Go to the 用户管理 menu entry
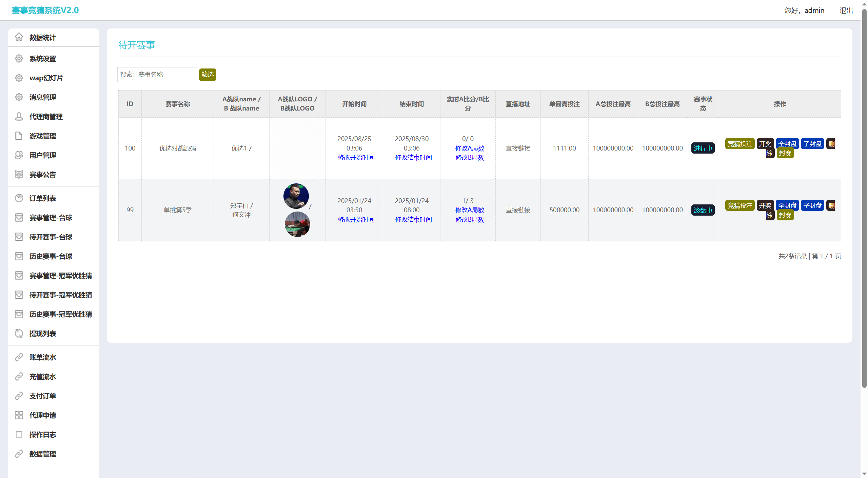868x478 pixels. [x=43, y=155]
